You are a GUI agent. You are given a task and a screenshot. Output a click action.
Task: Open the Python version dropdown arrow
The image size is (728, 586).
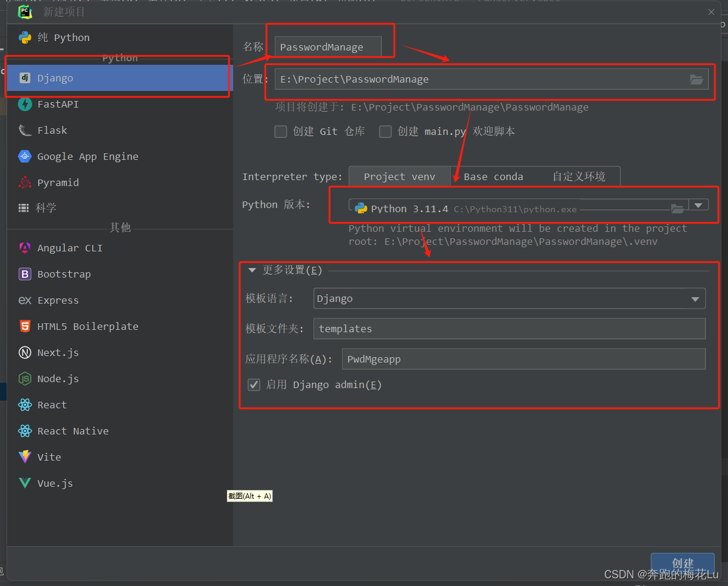[698, 205]
